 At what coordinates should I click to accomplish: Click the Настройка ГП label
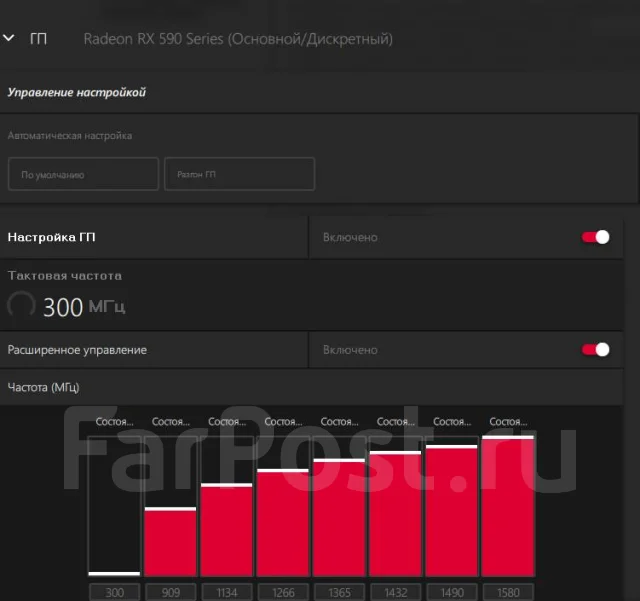[x=51, y=237]
